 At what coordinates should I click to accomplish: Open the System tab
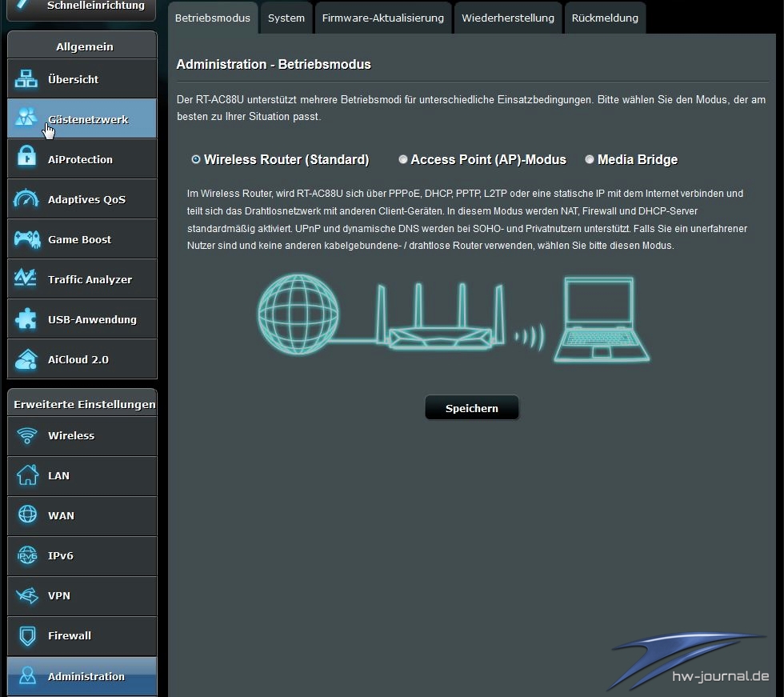(286, 18)
